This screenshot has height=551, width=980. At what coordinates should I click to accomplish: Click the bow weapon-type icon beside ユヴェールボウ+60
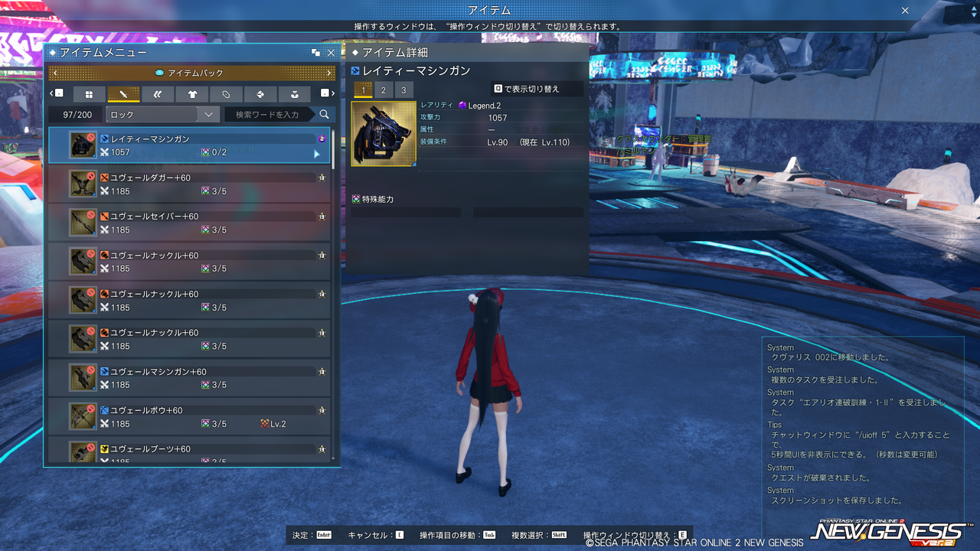click(104, 410)
